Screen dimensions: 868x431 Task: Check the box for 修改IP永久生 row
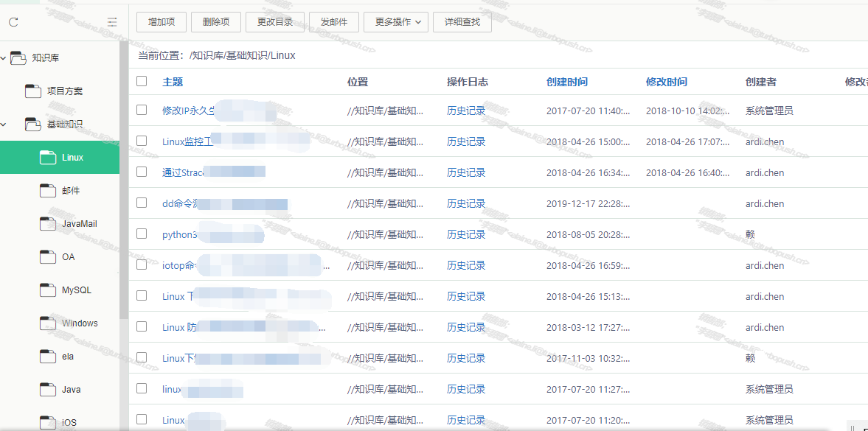(142, 111)
